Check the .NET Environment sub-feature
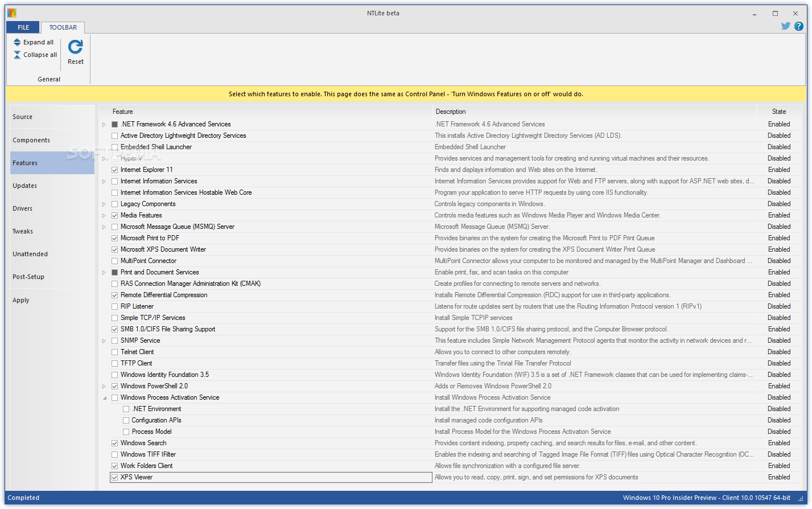812x509 pixels. (126, 409)
